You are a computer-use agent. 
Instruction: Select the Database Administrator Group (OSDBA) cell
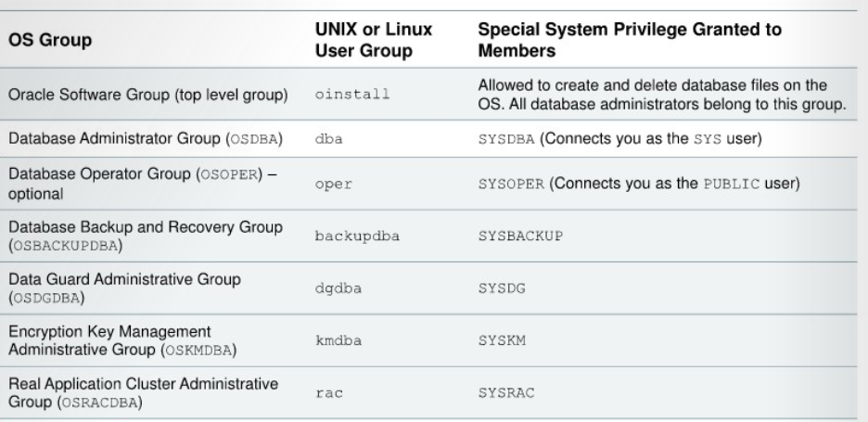click(144, 138)
